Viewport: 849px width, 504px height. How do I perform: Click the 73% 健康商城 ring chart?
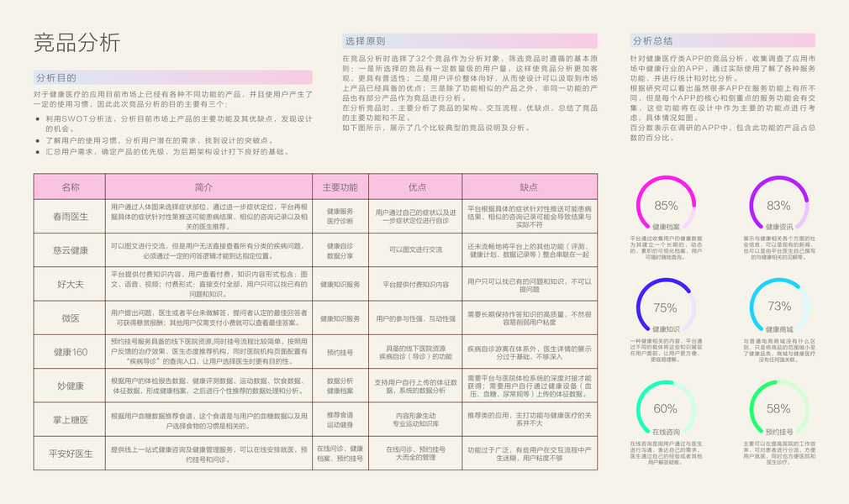click(x=779, y=307)
